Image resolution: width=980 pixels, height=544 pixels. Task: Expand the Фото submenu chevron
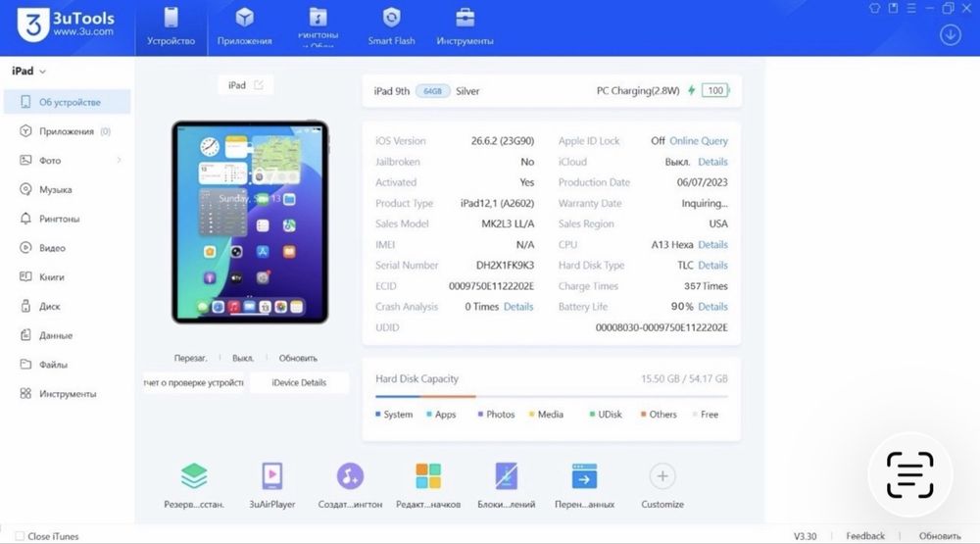pos(119,161)
